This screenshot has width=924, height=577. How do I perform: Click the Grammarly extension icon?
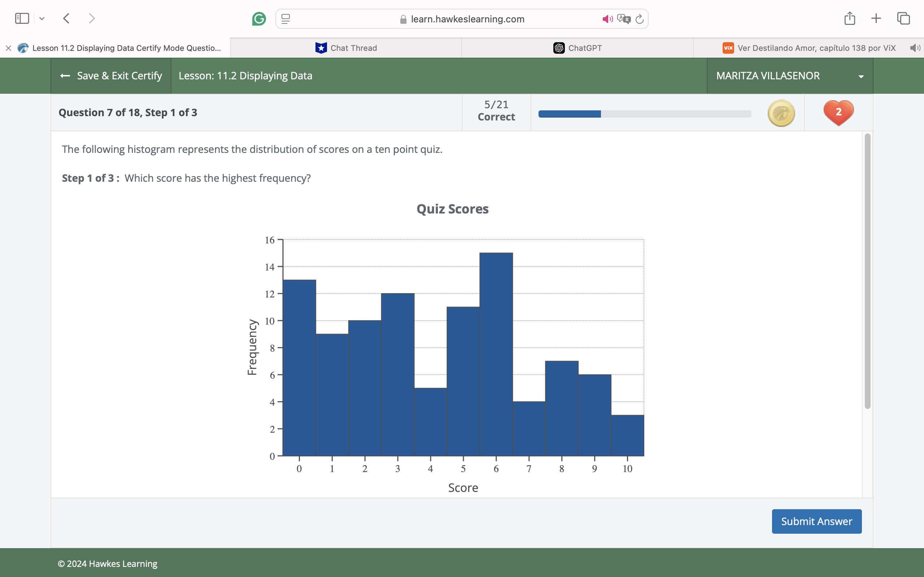(x=259, y=19)
